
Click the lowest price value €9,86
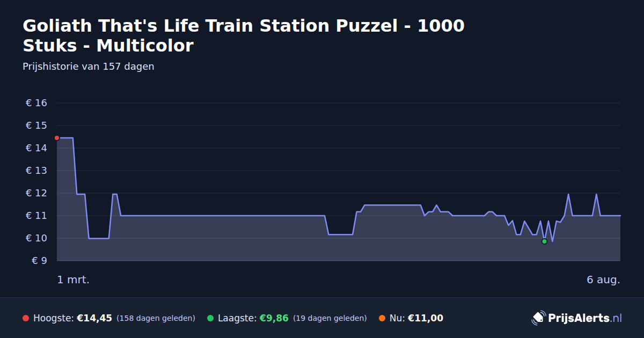tap(274, 318)
